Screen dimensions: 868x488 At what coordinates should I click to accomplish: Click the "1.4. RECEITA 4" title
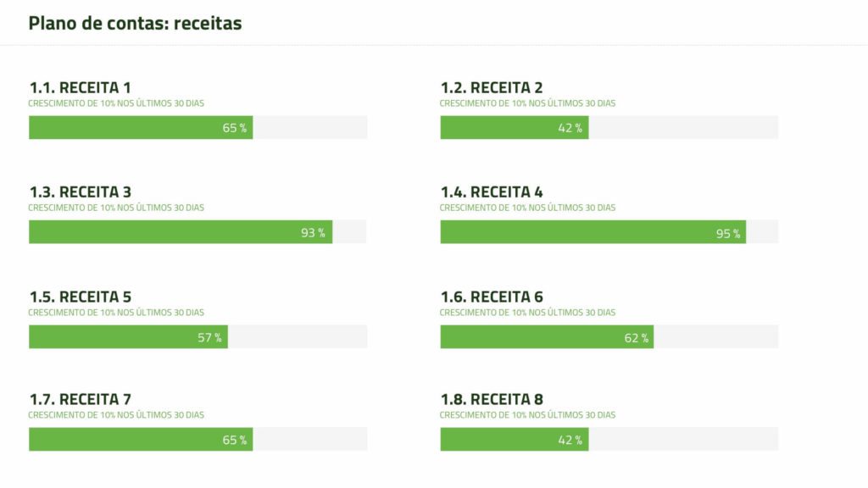pyautogui.click(x=491, y=192)
